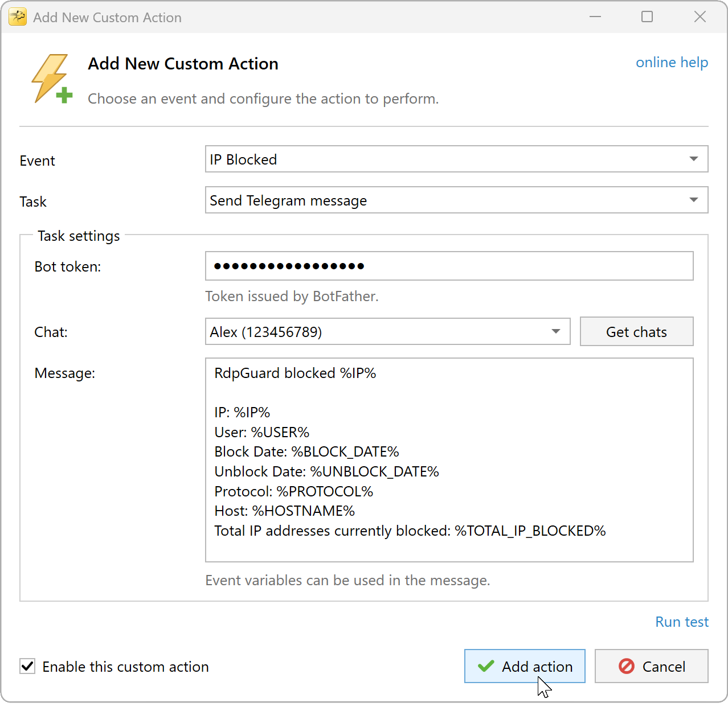Maximize the Add New Custom Action window

point(647,17)
